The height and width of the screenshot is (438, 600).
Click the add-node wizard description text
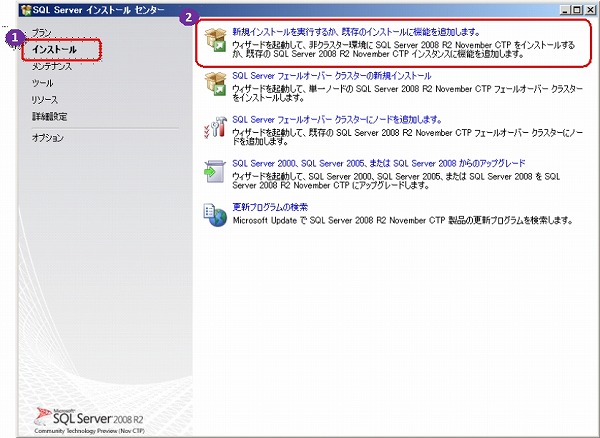click(x=408, y=137)
